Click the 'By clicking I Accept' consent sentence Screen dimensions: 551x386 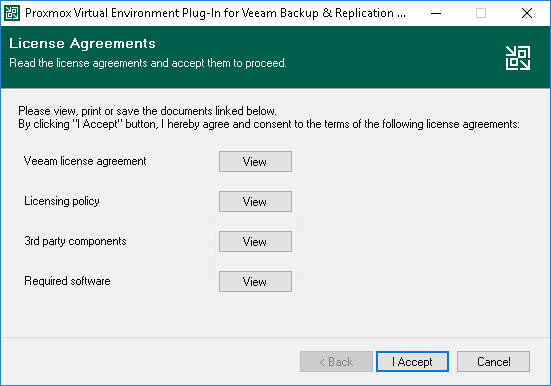(x=269, y=124)
